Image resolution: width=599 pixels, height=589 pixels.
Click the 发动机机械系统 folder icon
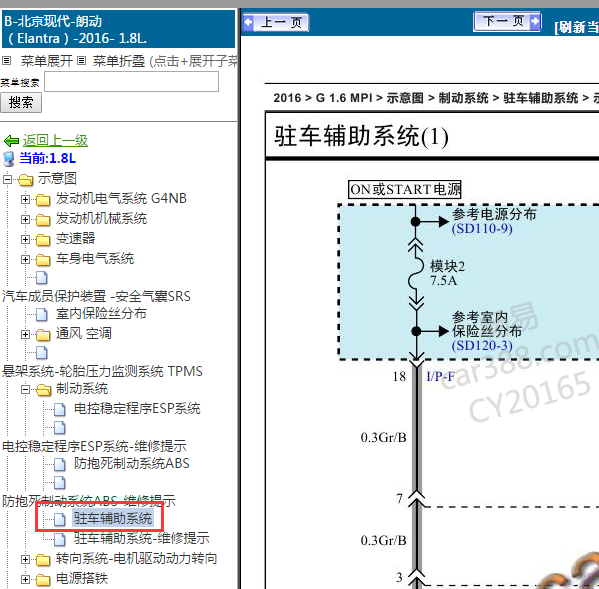43,220
